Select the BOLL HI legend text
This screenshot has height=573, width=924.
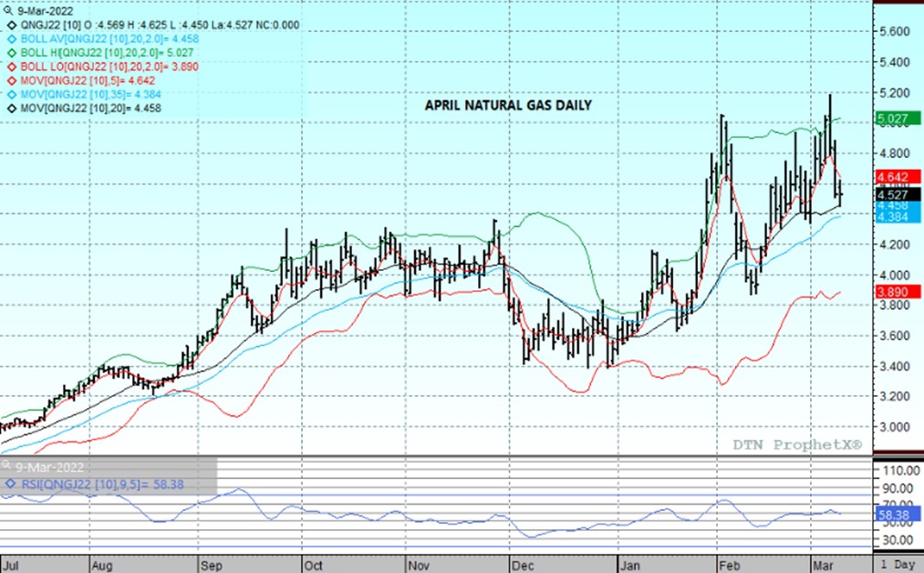pyautogui.click(x=106, y=53)
